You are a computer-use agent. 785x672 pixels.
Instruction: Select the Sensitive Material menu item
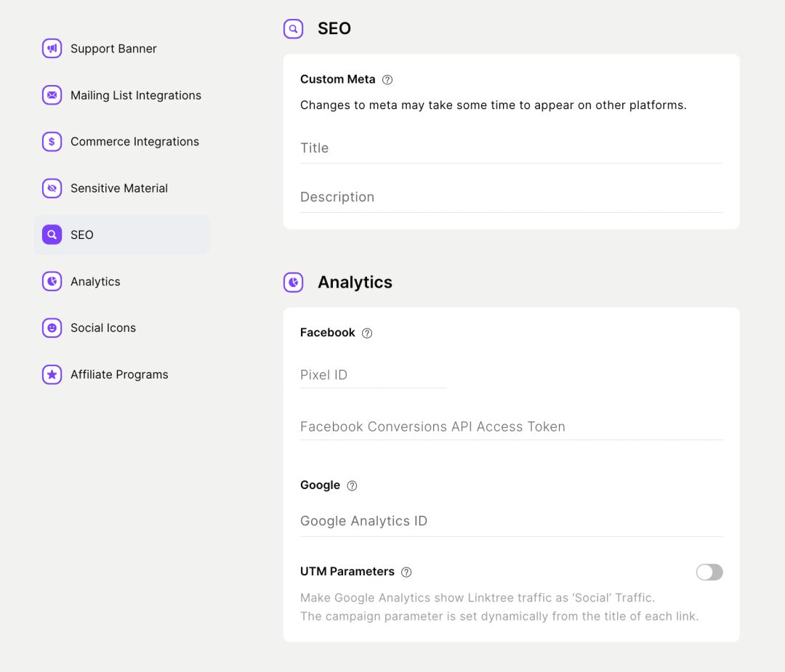(119, 188)
